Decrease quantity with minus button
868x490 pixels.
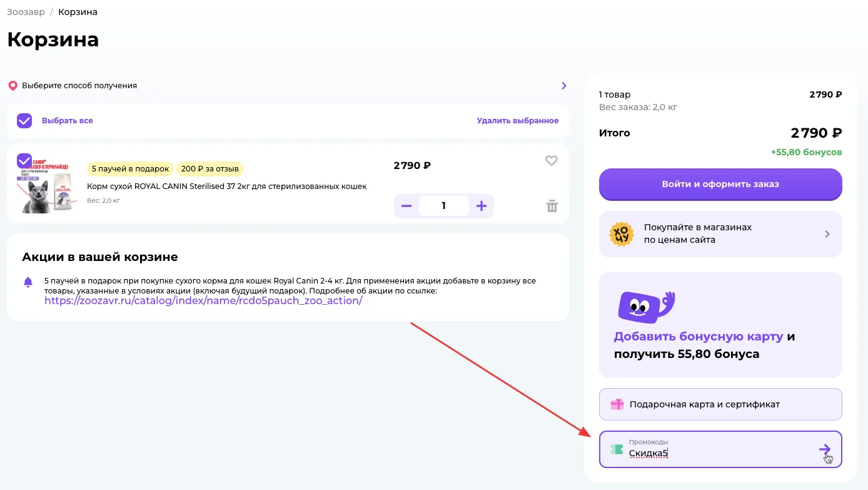[x=406, y=206]
